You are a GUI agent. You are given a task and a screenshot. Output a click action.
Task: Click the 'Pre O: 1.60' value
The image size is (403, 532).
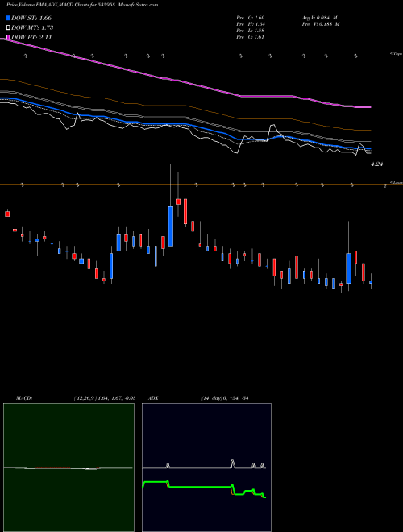point(251,18)
